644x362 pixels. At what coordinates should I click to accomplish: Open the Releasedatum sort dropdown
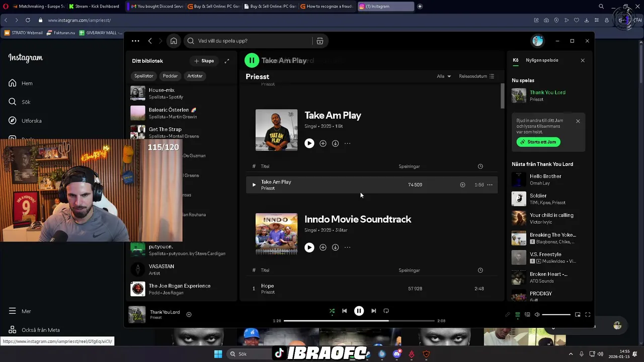476,76
